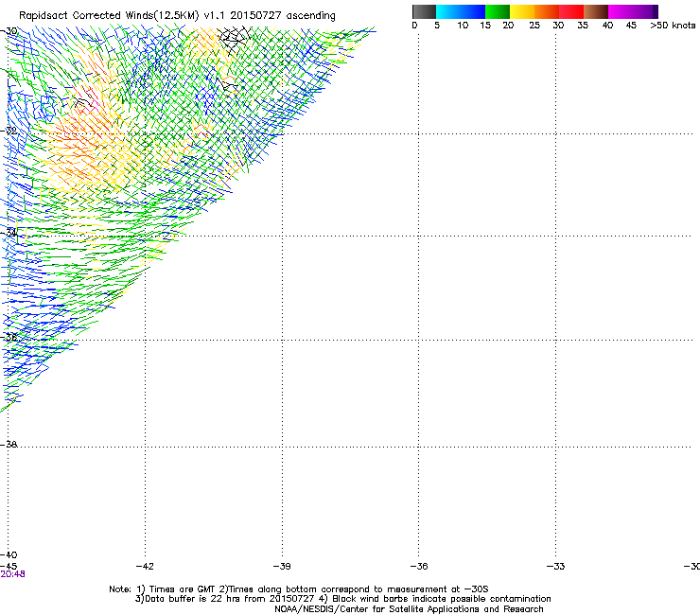Viewport: 700px width, 615px height.
Task: Click the -32 latitude axis label
Action: [x=9, y=131]
